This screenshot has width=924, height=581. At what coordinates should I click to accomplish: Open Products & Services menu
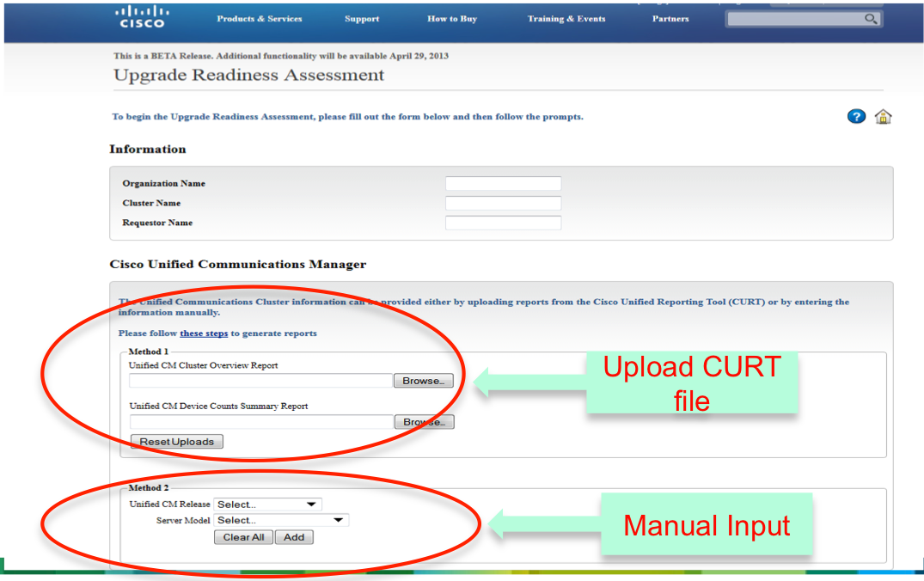pyautogui.click(x=260, y=19)
